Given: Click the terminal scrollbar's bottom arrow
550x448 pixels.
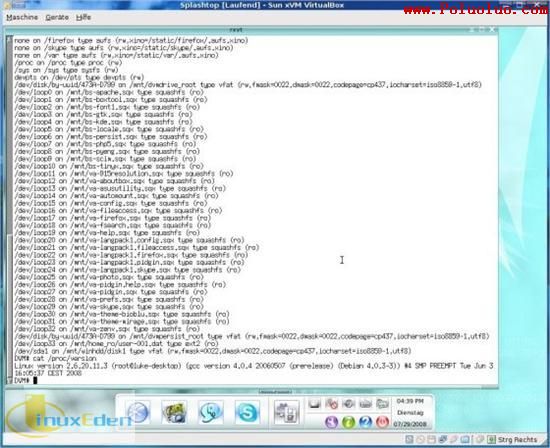Looking at the screenshot, I should point(9,380).
